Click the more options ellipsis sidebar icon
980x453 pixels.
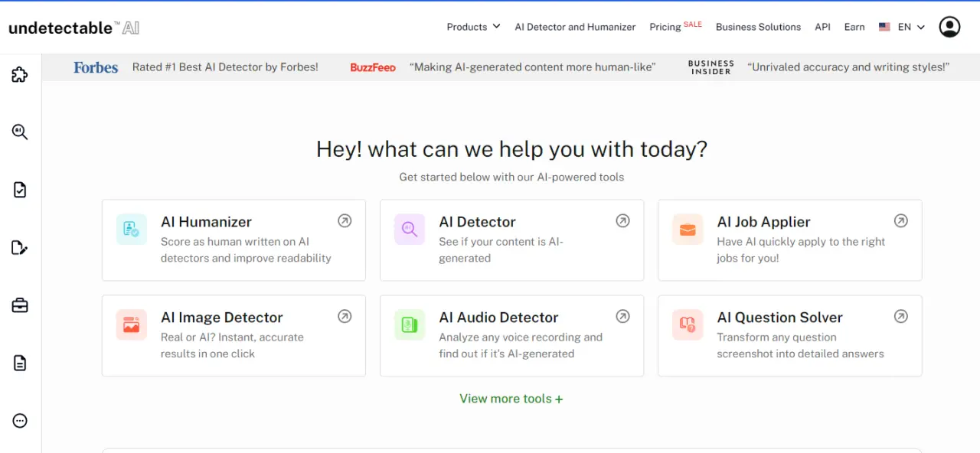click(20, 421)
